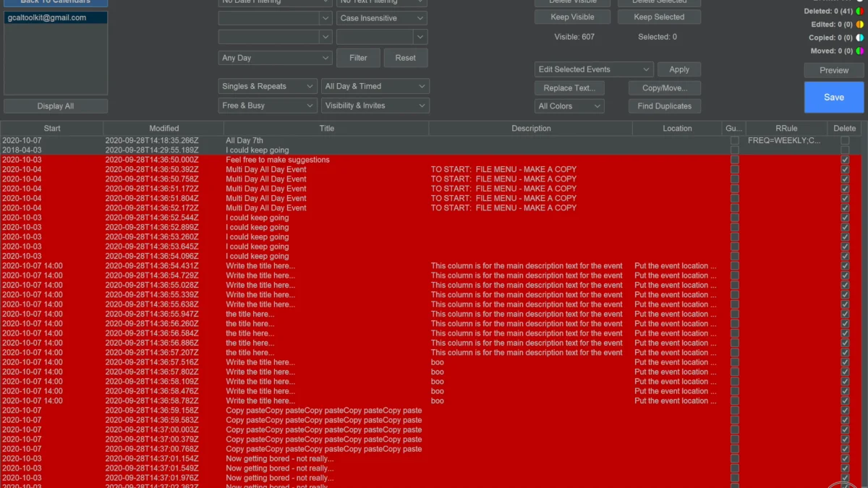Click the Gu... column header
This screenshot has width=868, height=488.
tap(733, 129)
